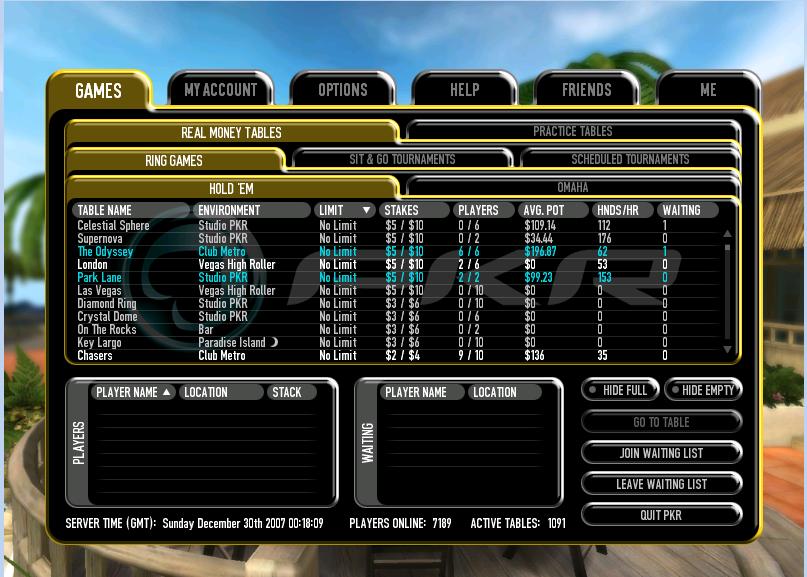Click the server time readout
This screenshot has width=807, height=577.
pos(195,523)
